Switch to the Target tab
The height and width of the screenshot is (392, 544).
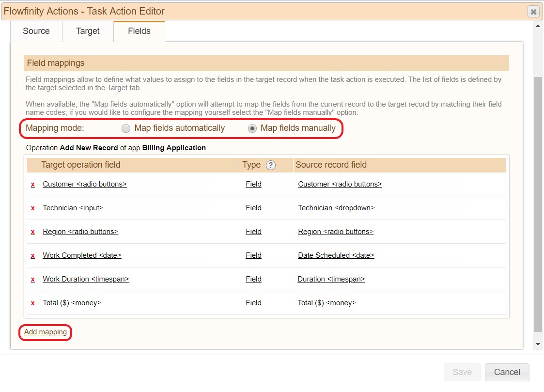88,31
